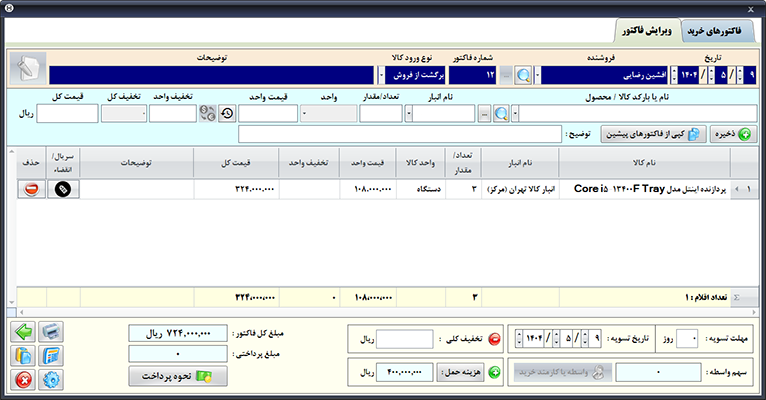The height and width of the screenshot is (400, 766).
Task: Adjust settlement date day spinner
Action: [585, 338]
